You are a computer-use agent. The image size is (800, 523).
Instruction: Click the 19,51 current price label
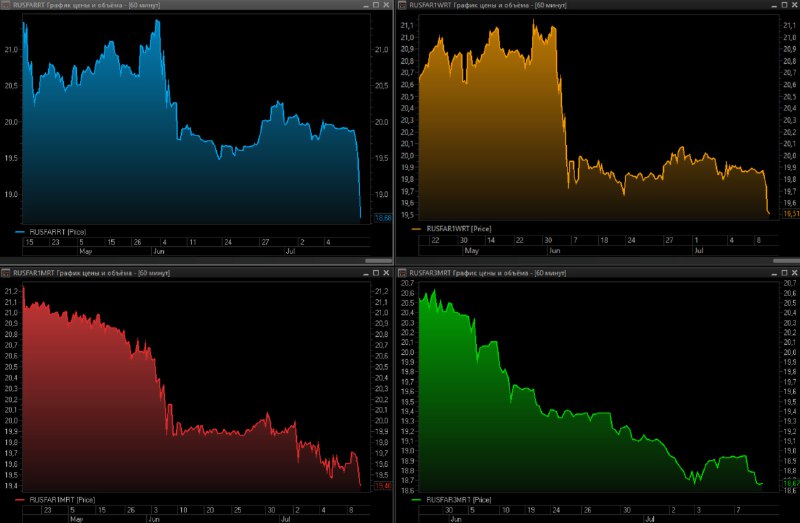(791, 214)
